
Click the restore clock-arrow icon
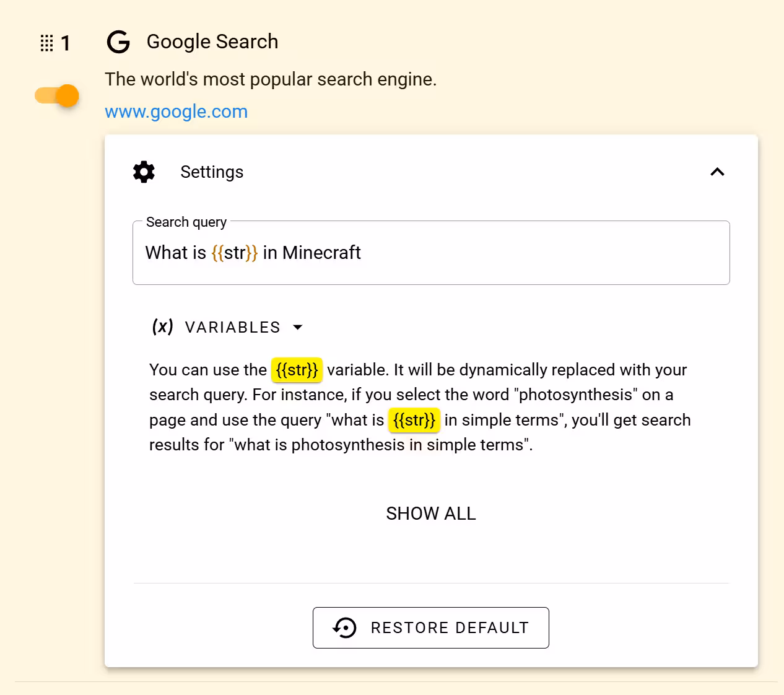pos(344,627)
